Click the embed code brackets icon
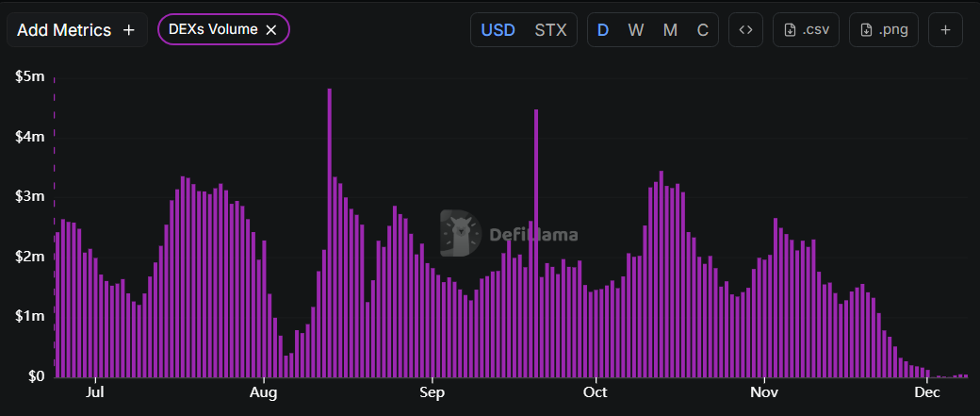 (x=745, y=30)
